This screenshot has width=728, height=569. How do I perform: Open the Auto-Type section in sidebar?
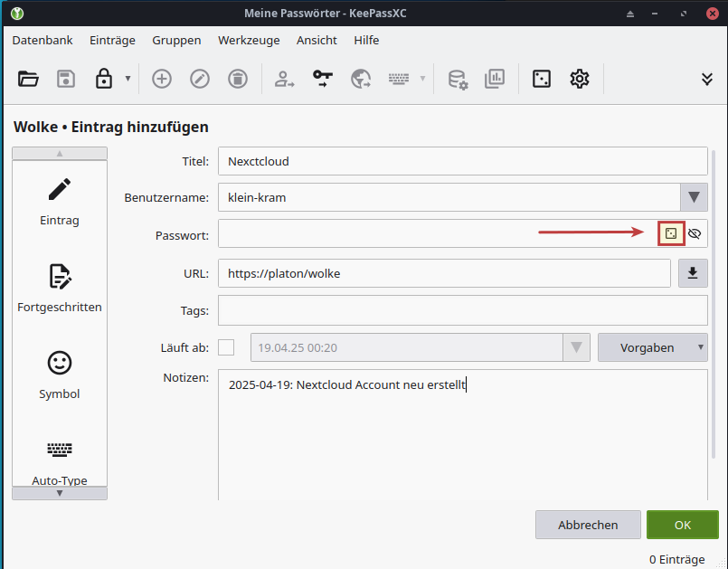(60, 461)
